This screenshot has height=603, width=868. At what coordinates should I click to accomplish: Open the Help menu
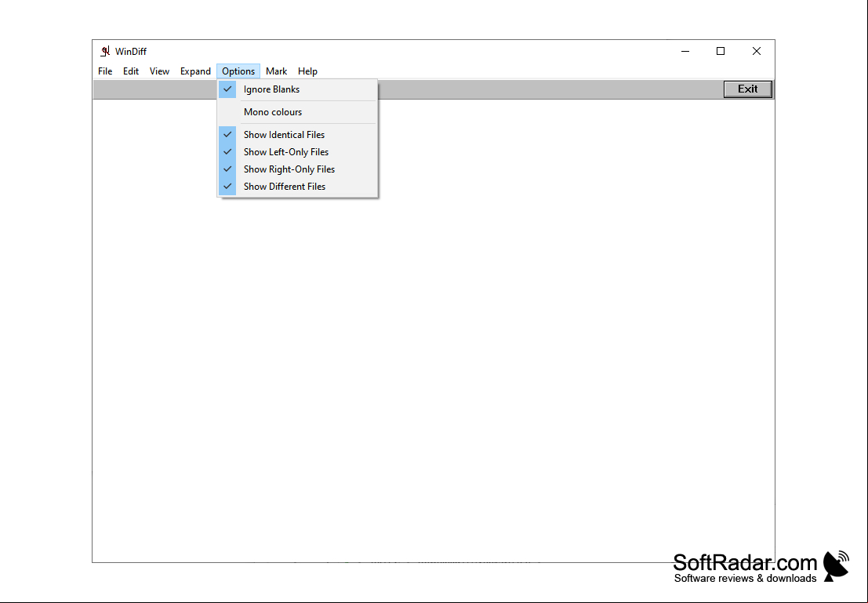[307, 71]
